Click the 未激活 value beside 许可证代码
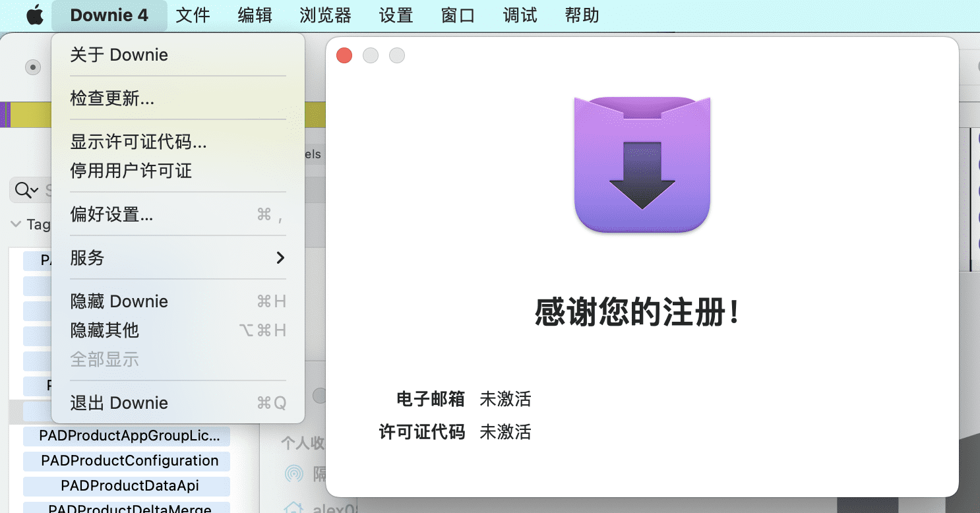Image resolution: width=980 pixels, height=513 pixels. click(505, 432)
